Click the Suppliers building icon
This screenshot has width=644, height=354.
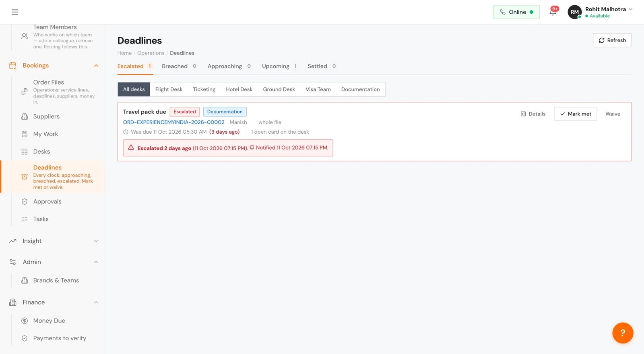tap(25, 116)
